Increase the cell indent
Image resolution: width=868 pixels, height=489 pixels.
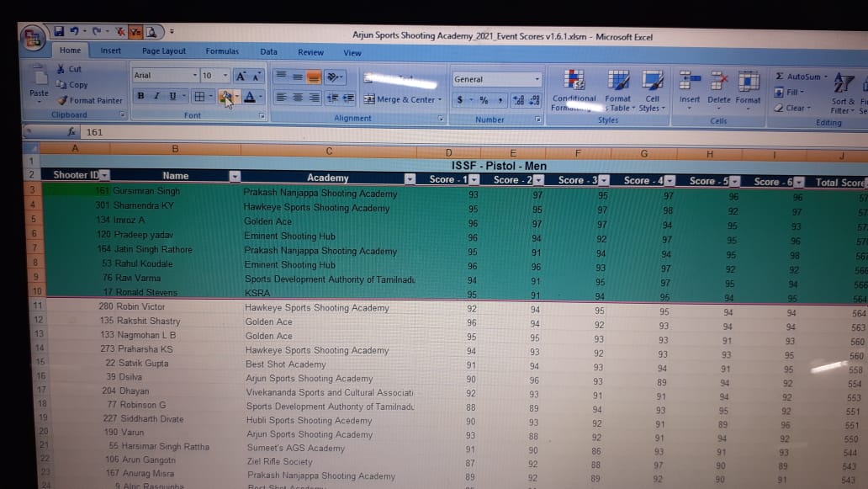point(348,98)
